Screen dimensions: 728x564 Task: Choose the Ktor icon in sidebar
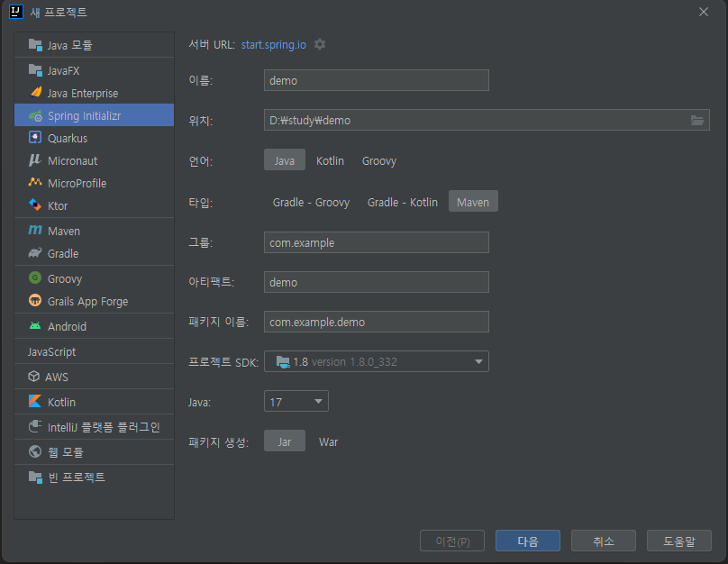click(x=35, y=205)
